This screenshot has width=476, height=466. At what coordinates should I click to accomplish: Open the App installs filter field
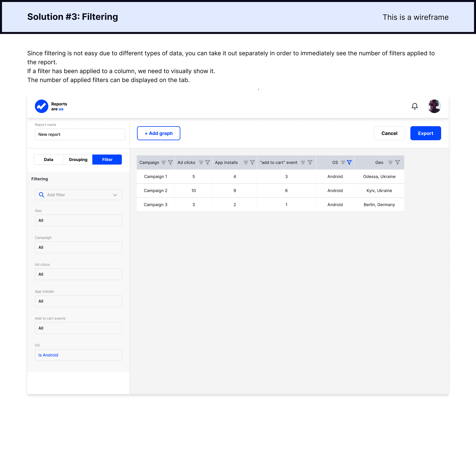click(x=78, y=301)
